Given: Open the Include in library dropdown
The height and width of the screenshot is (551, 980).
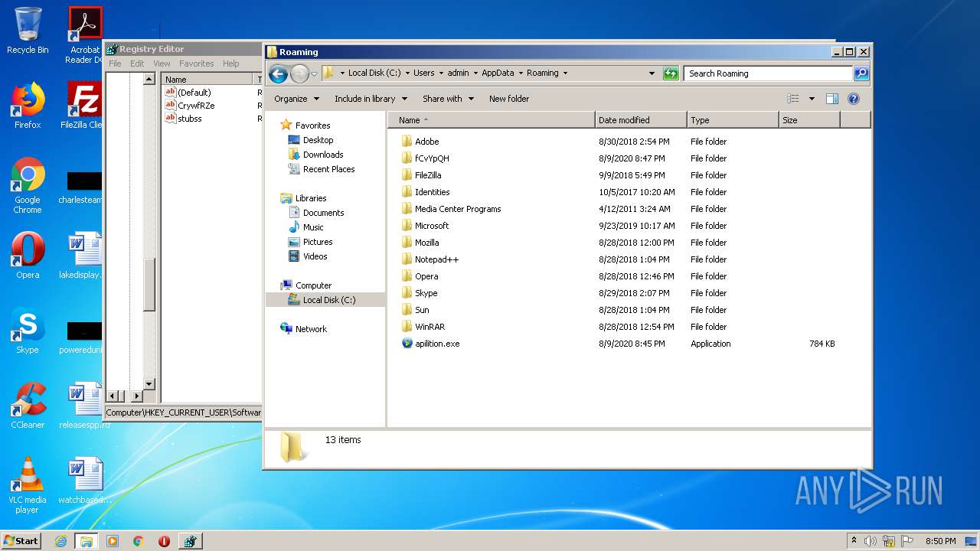Looking at the screenshot, I should point(371,99).
